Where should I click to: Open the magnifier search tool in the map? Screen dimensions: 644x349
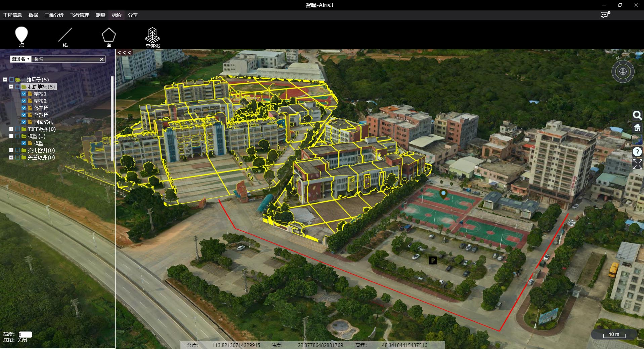point(637,115)
